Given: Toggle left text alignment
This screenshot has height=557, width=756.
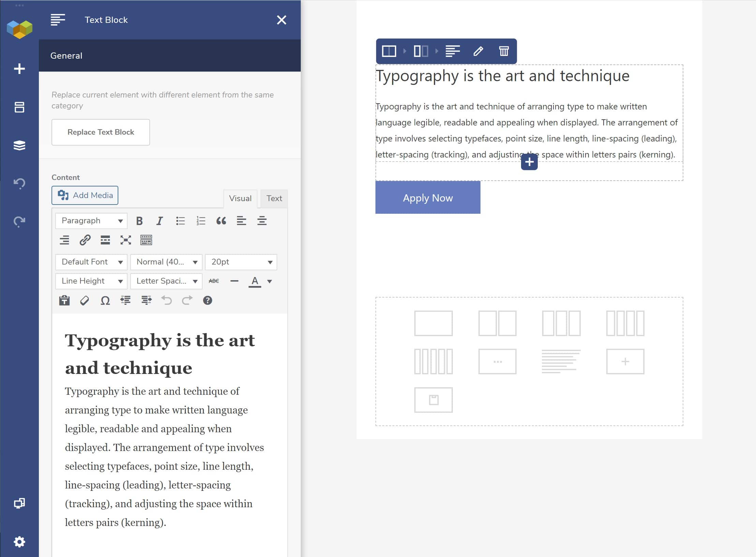Looking at the screenshot, I should coord(241,221).
